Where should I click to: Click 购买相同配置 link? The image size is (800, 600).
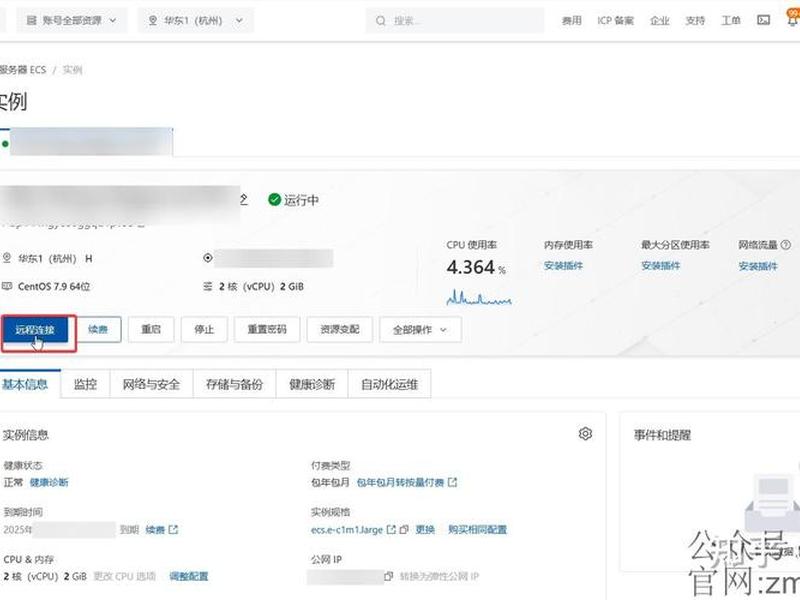[x=478, y=530]
